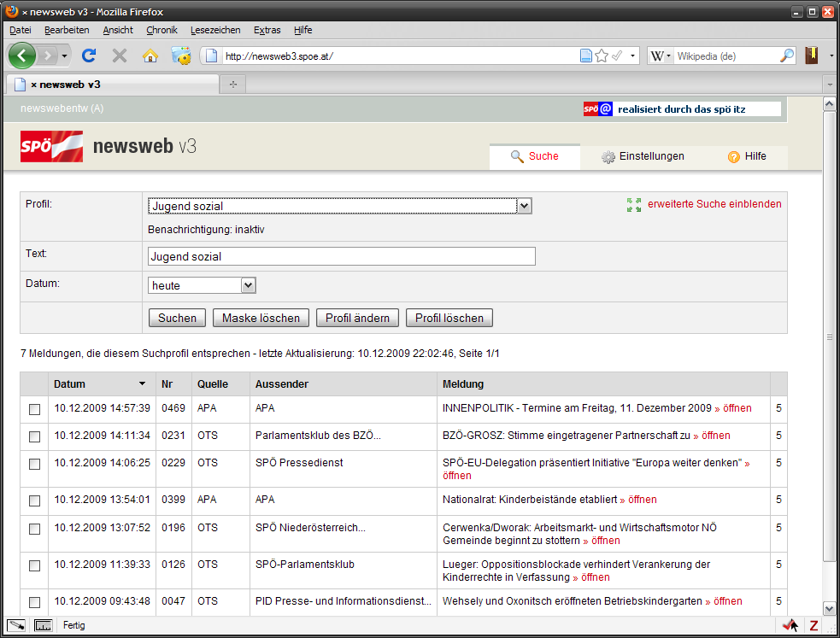Open the Lesezeichen menu
This screenshot has width=840, height=638.
[214, 30]
